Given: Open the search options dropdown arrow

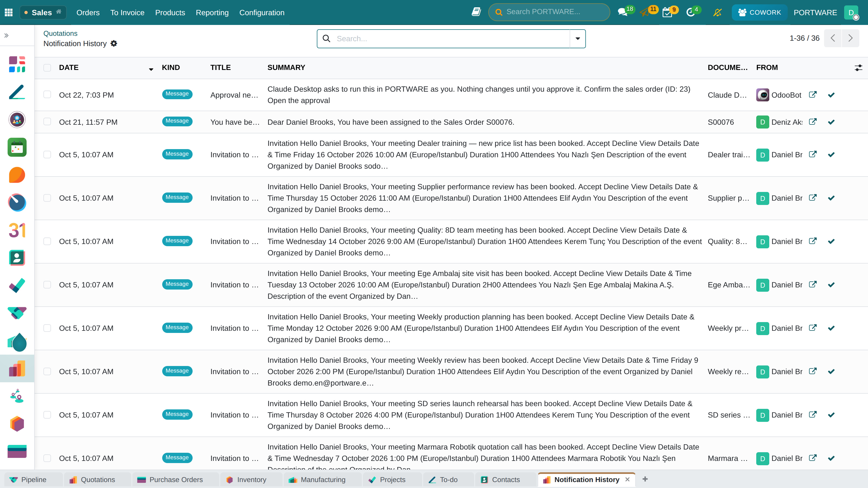Looking at the screenshot, I should 577,39.
